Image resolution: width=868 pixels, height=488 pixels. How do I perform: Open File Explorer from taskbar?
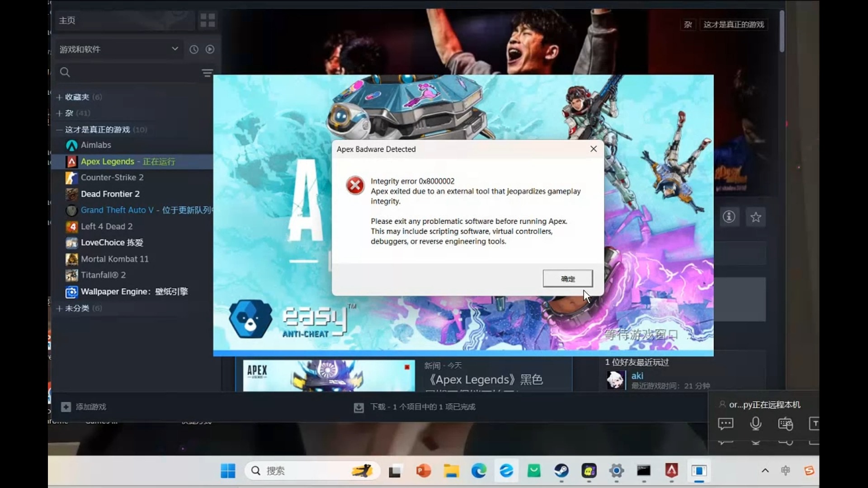451,471
